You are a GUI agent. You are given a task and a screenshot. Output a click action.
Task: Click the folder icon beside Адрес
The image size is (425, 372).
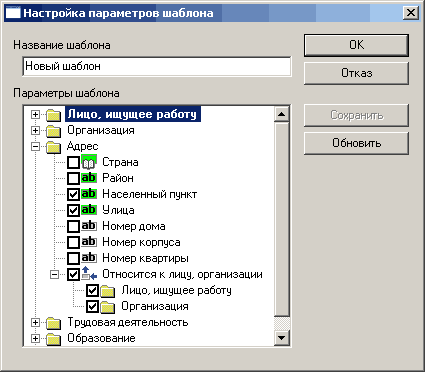tap(53, 147)
